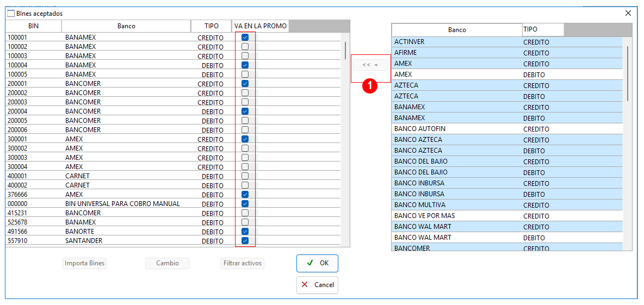Check promo checkbox for BIN 400001
This screenshot has width=644, height=305.
(x=245, y=176)
